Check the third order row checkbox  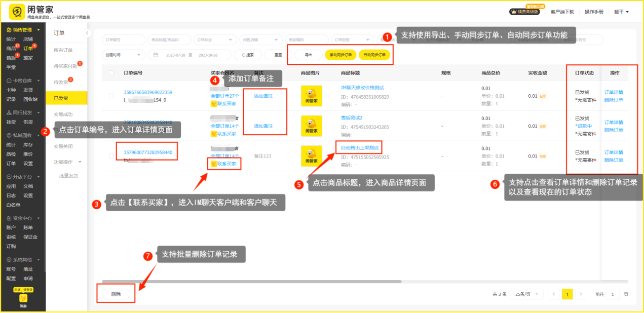(x=111, y=156)
